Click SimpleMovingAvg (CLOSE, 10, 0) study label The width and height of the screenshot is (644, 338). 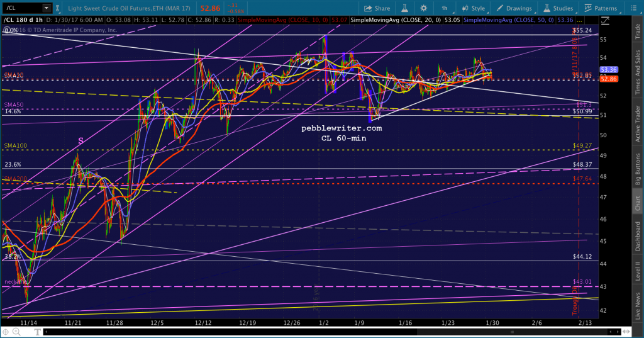coord(284,20)
